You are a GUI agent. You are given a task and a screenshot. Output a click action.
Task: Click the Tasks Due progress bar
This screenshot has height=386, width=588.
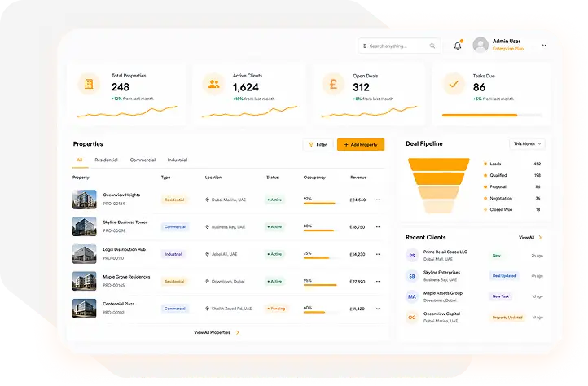(492, 115)
